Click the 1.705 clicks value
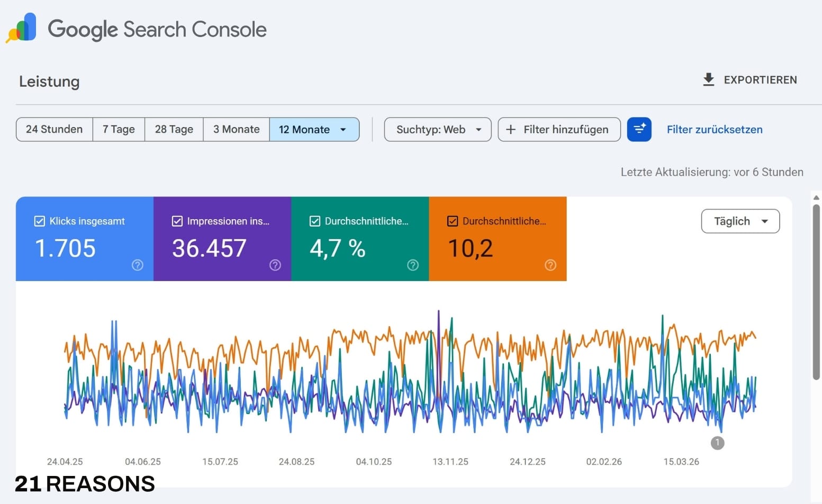This screenshot has width=822, height=504. click(65, 248)
